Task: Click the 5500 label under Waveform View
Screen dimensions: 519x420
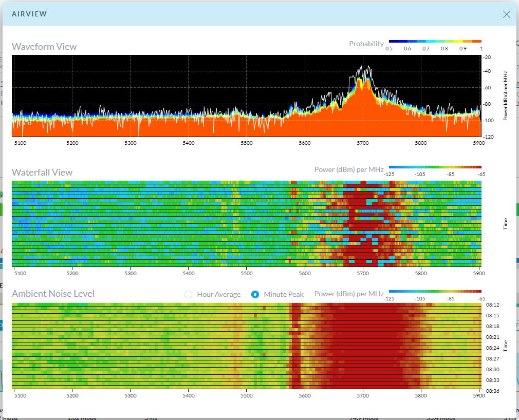Action: 247,143
